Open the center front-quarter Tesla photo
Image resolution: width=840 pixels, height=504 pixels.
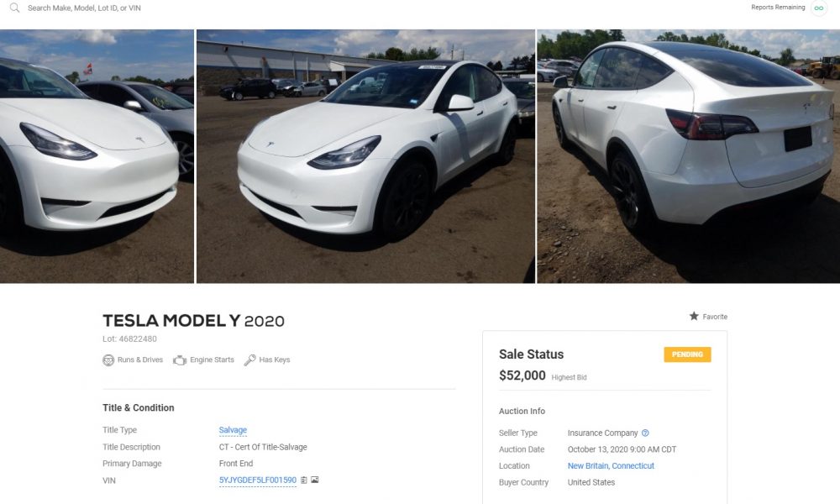(x=366, y=156)
